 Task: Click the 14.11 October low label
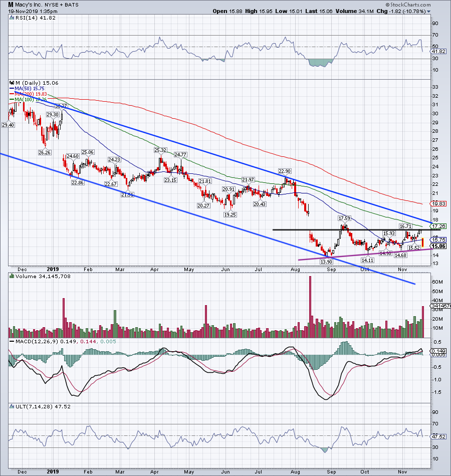(367, 260)
